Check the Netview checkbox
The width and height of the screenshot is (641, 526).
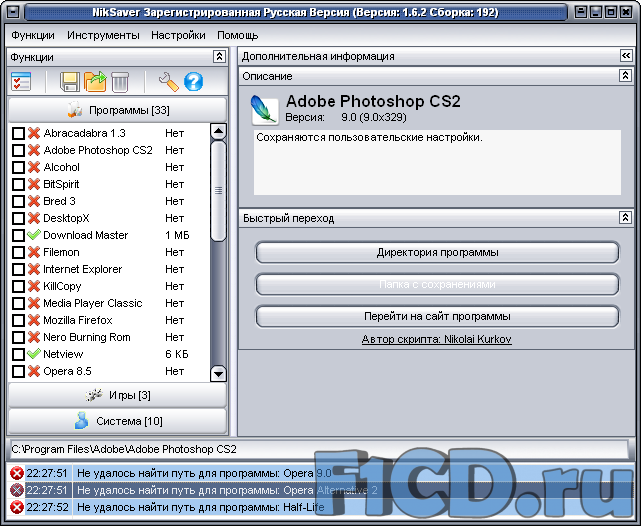[18, 354]
